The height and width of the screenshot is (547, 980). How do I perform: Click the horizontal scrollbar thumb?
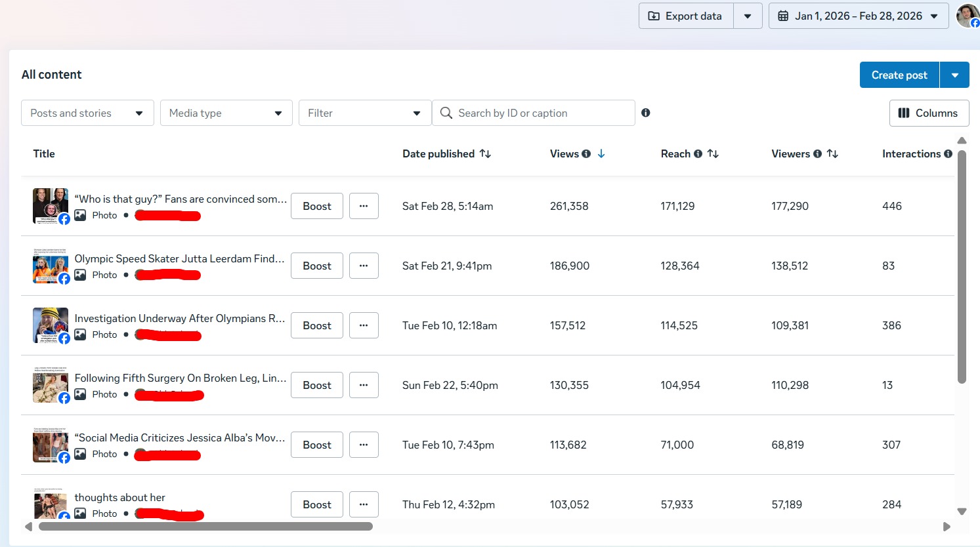(205, 526)
